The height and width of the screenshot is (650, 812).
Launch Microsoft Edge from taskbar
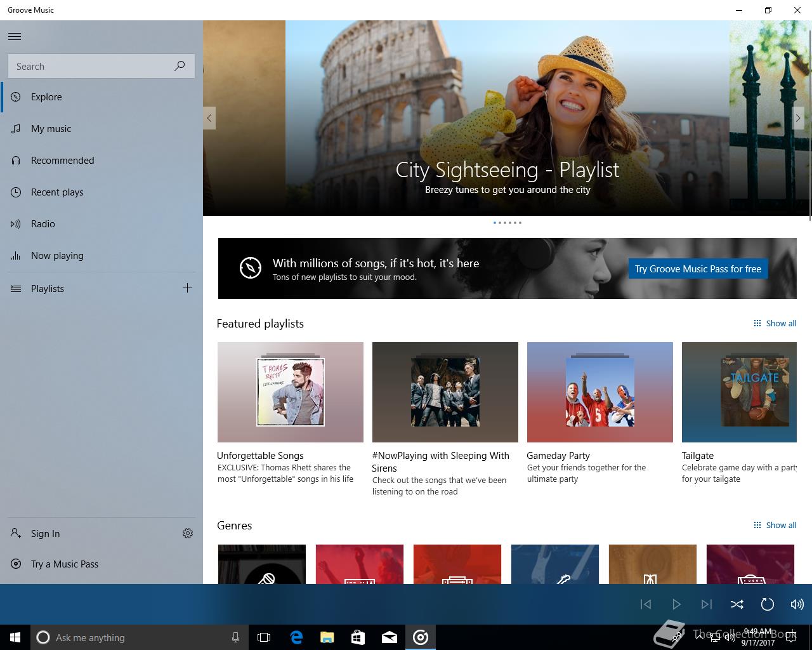[296, 637]
